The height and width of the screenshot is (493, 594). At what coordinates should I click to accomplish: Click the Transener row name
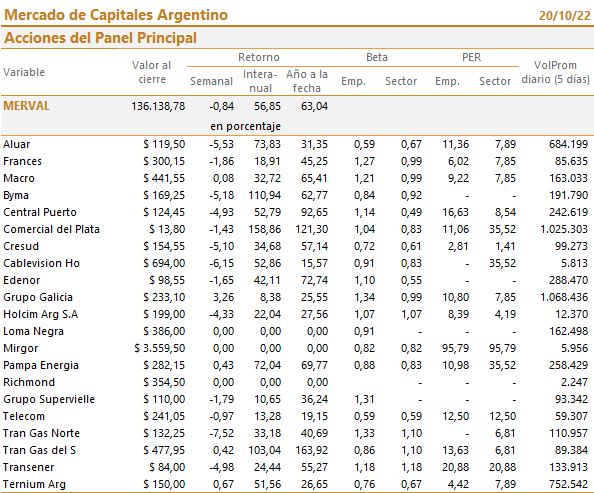pos(28,468)
